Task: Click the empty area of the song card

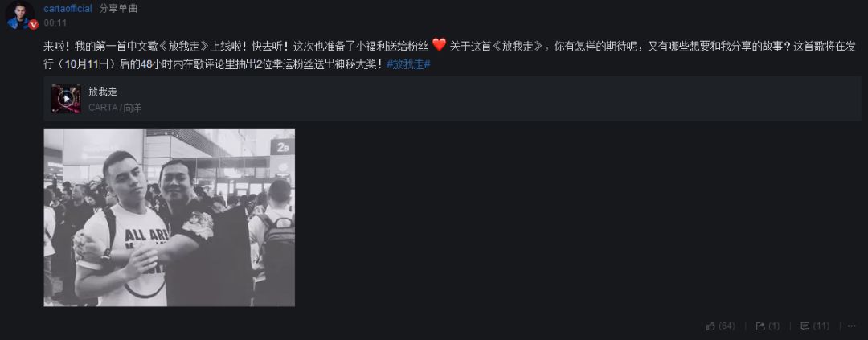Action: point(498,99)
